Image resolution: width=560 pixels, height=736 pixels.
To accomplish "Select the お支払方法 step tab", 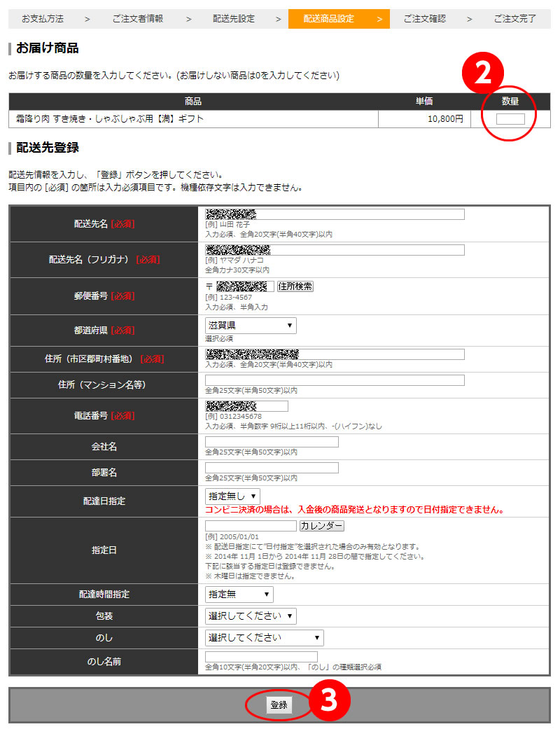I will pyautogui.click(x=43, y=19).
